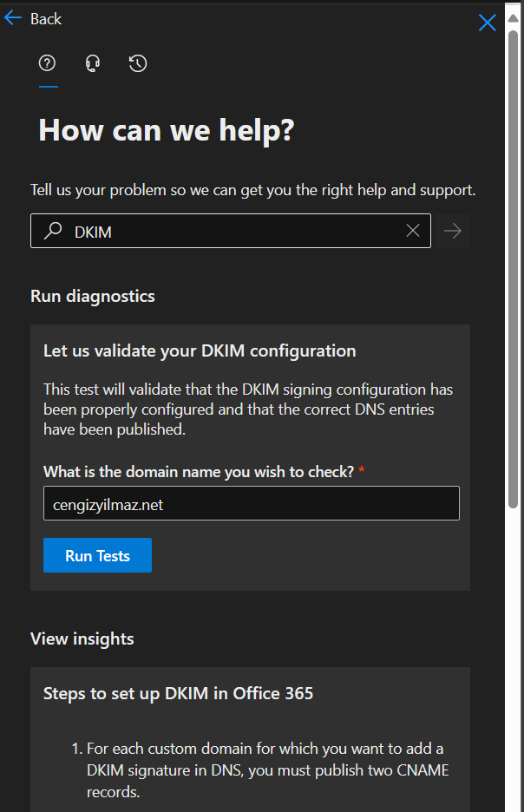Select the 'Run diagnostics' section heading
This screenshot has height=812, width=524.
pos(93,296)
